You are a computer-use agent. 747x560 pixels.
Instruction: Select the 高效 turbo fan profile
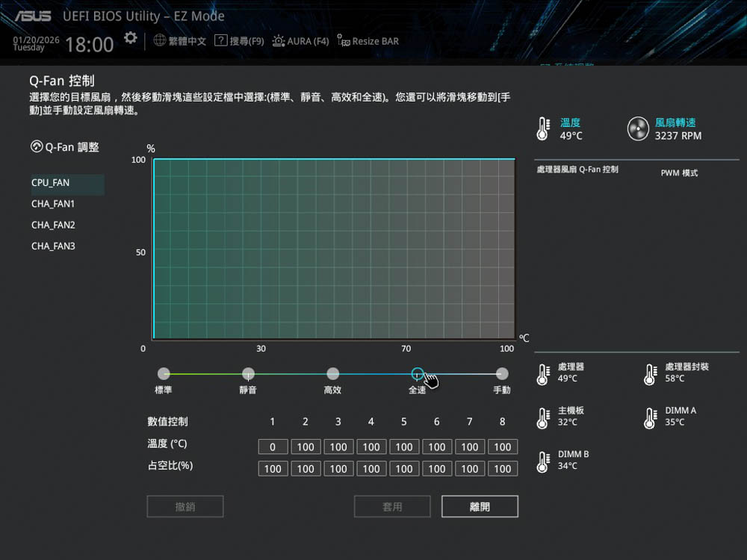click(332, 374)
